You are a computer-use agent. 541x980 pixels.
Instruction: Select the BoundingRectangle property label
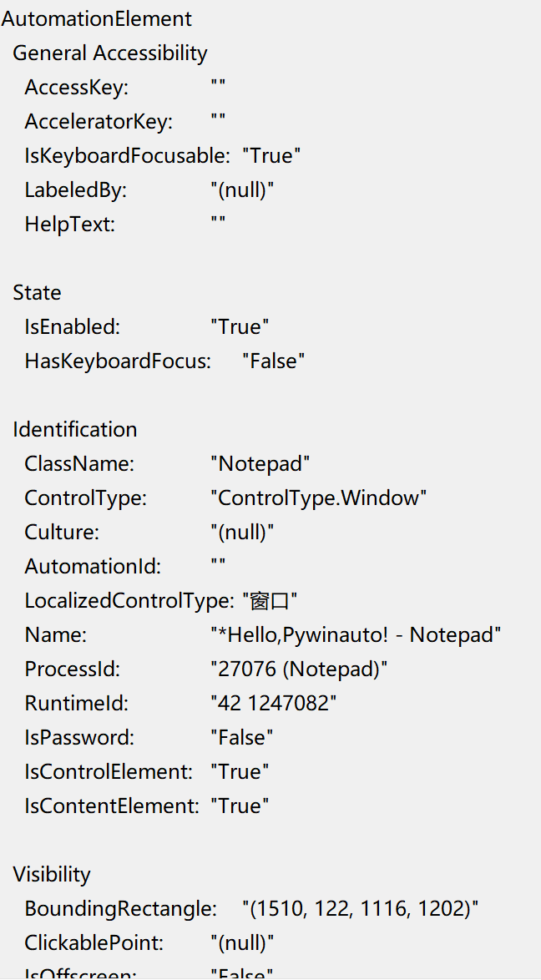[x=121, y=909]
